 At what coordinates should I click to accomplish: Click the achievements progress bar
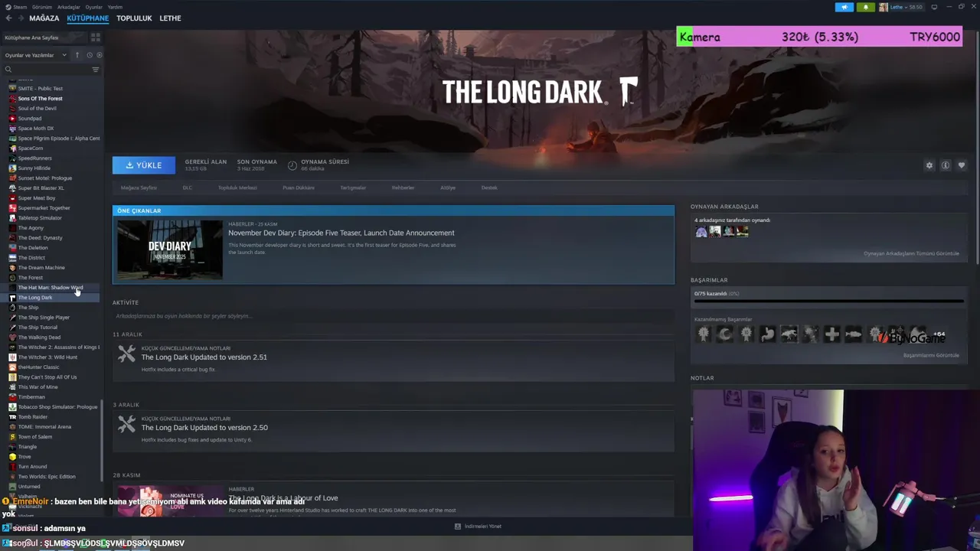coord(828,302)
